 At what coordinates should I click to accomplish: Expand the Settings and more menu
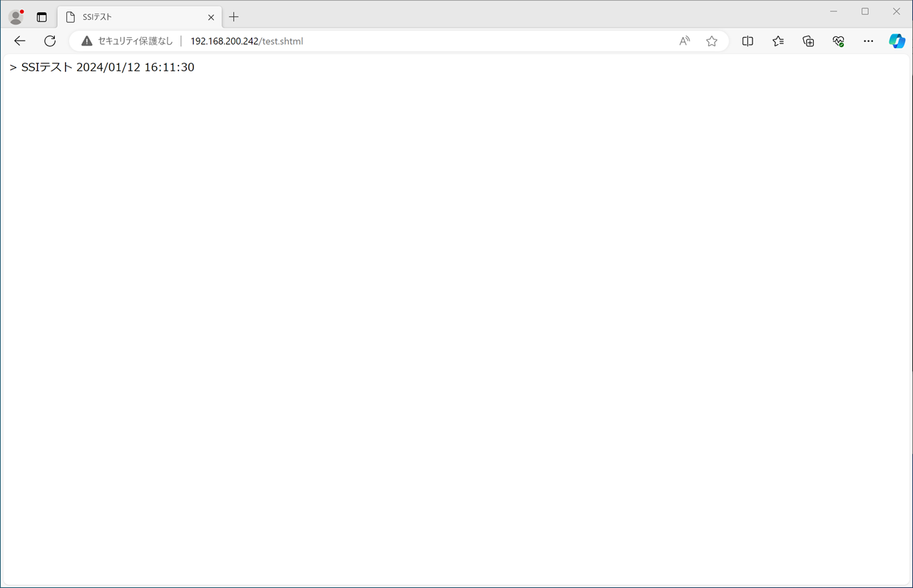pyautogui.click(x=868, y=41)
